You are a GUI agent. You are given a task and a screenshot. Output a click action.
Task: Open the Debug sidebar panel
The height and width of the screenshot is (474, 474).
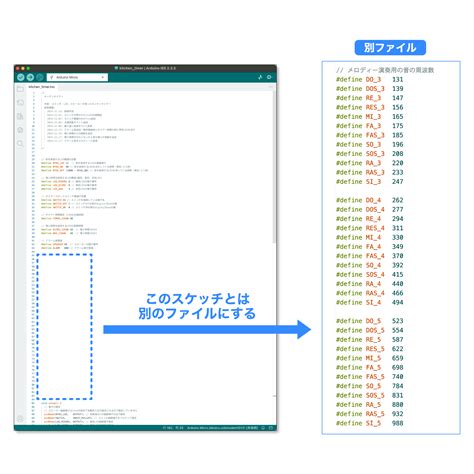pos(20,130)
